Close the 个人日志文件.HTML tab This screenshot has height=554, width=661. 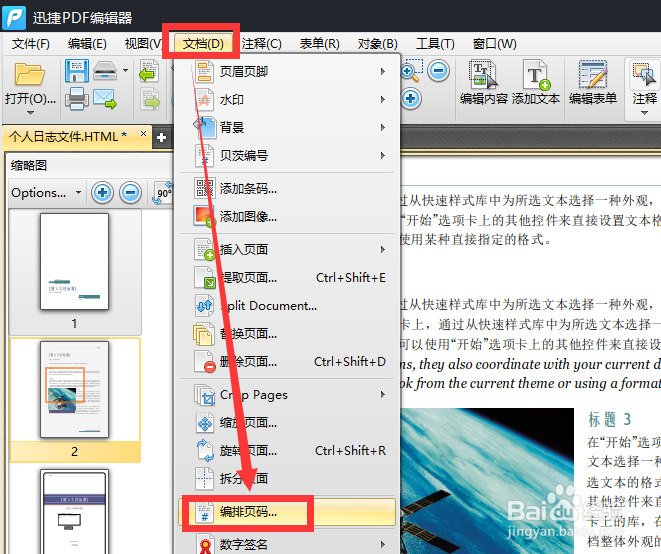click(x=143, y=134)
